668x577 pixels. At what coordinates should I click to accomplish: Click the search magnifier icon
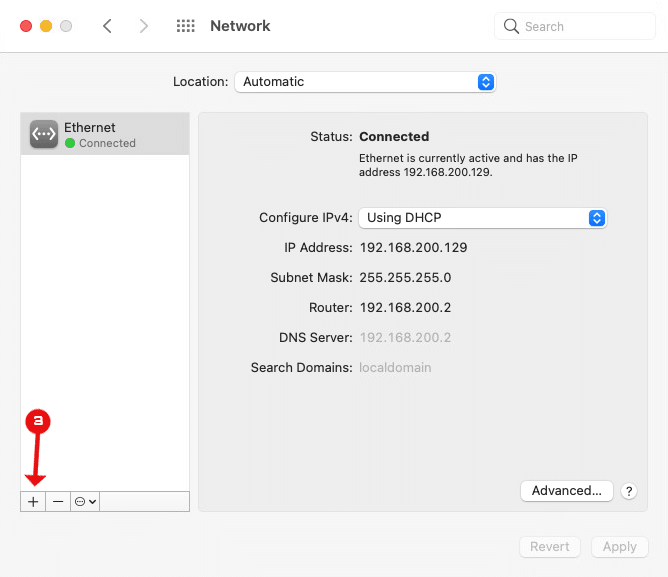tap(511, 26)
